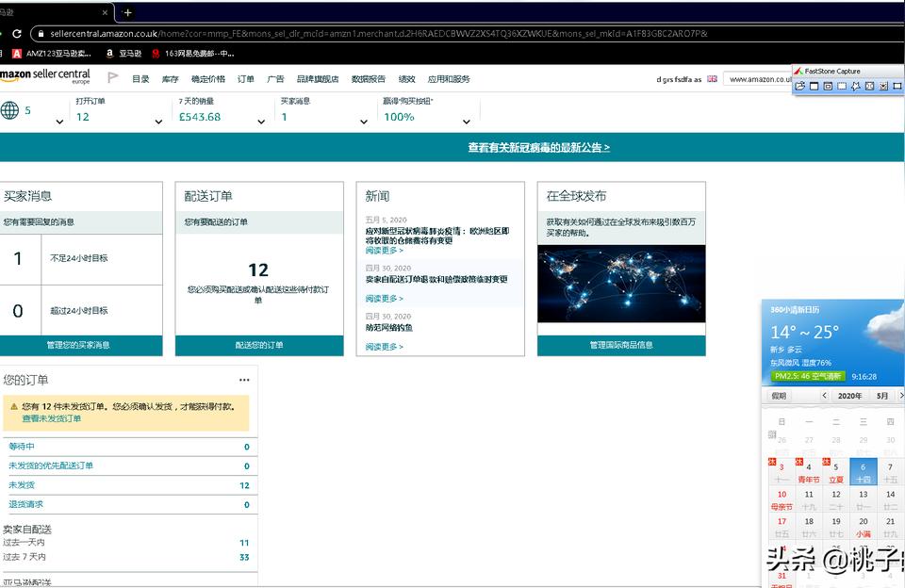Click 阅读更多 under 防范网络钓鱼
Screen dimensions: 905x588
[384, 347]
